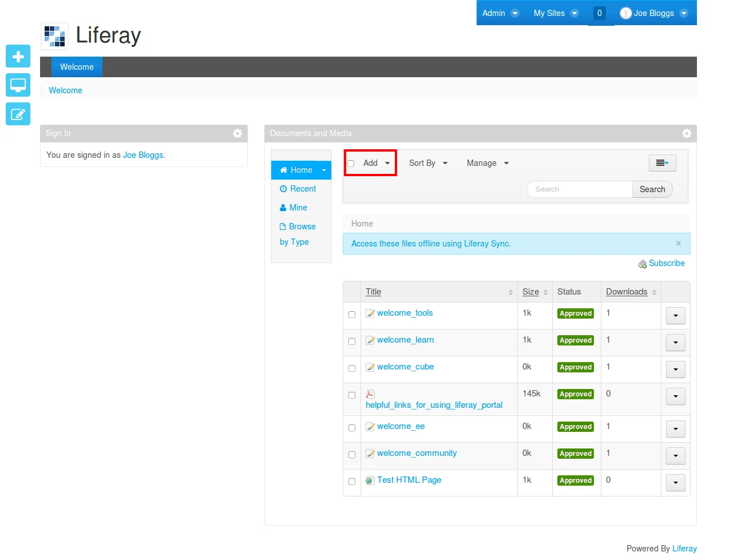The height and width of the screenshot is (560, 737).
Task: Expand the Home folder dropdown arrow
Action: 324,170
